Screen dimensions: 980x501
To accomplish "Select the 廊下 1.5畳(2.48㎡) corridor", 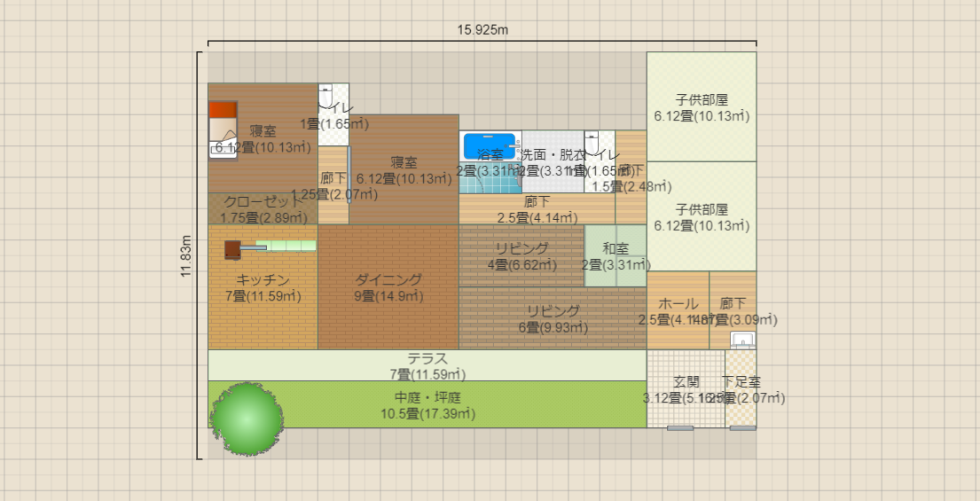I will pos(631,177).
